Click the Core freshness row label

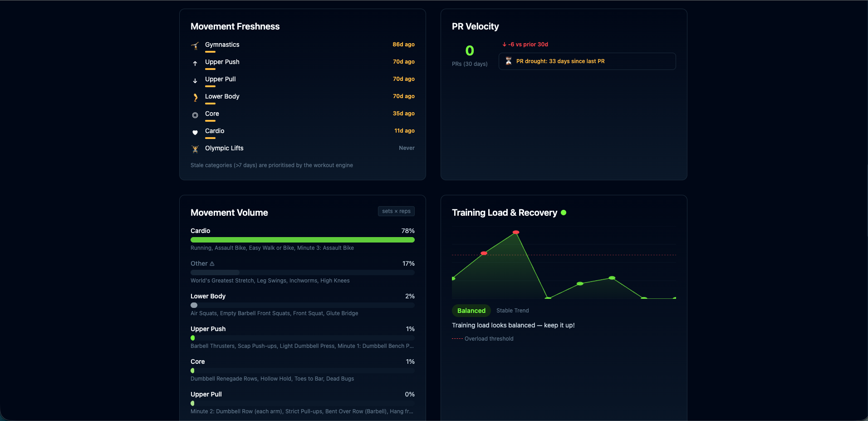point(212,114)
